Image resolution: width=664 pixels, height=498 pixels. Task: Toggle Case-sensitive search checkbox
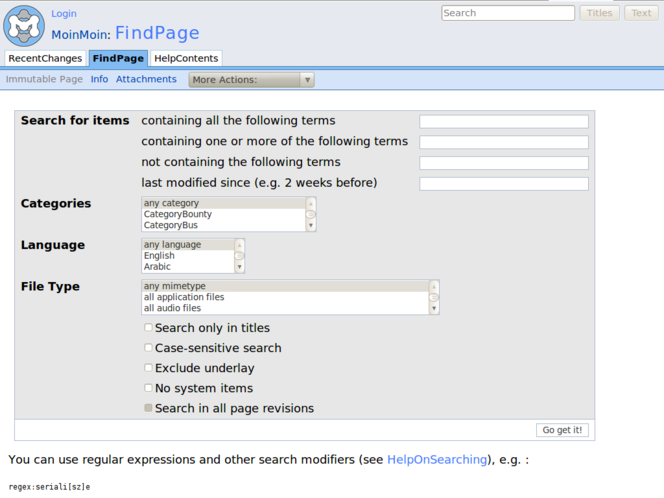point(149,348)
